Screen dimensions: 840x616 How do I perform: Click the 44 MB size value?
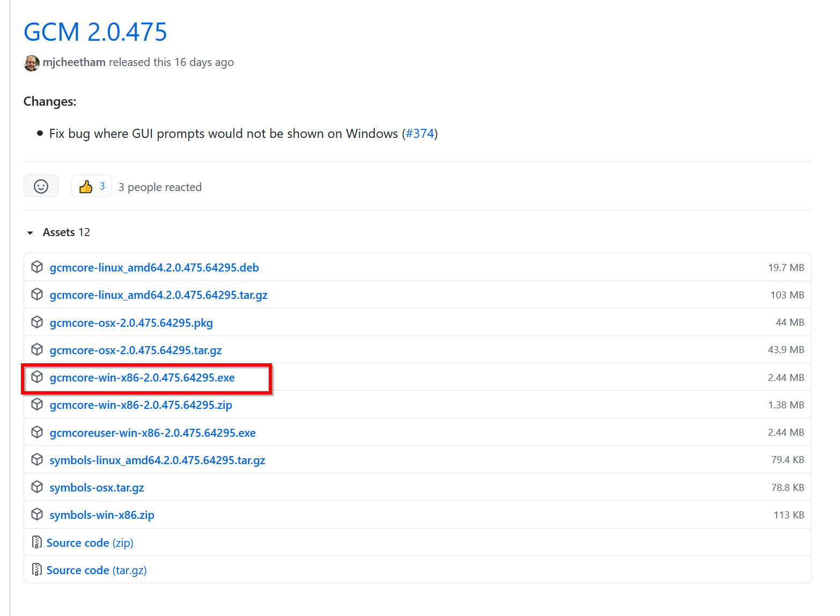click(x=790, y=322)
